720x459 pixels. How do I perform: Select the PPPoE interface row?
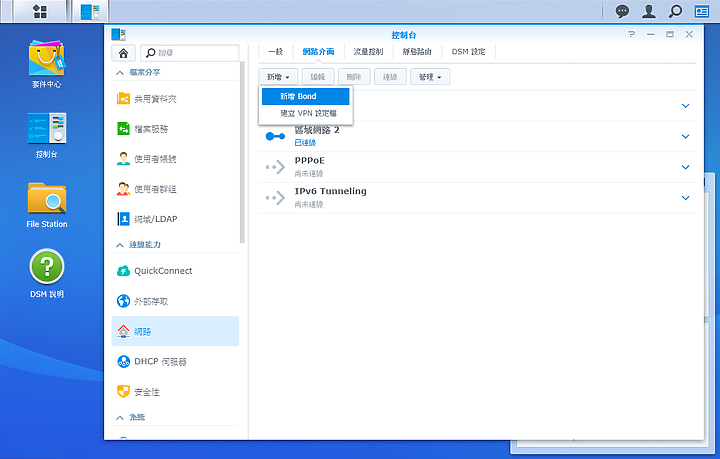point(477,167)
